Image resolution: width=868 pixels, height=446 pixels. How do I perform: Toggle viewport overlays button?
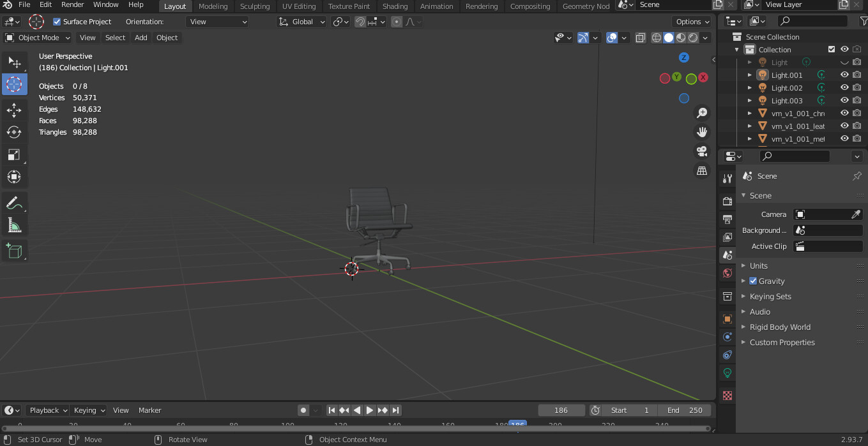click(x=612, y=38)
